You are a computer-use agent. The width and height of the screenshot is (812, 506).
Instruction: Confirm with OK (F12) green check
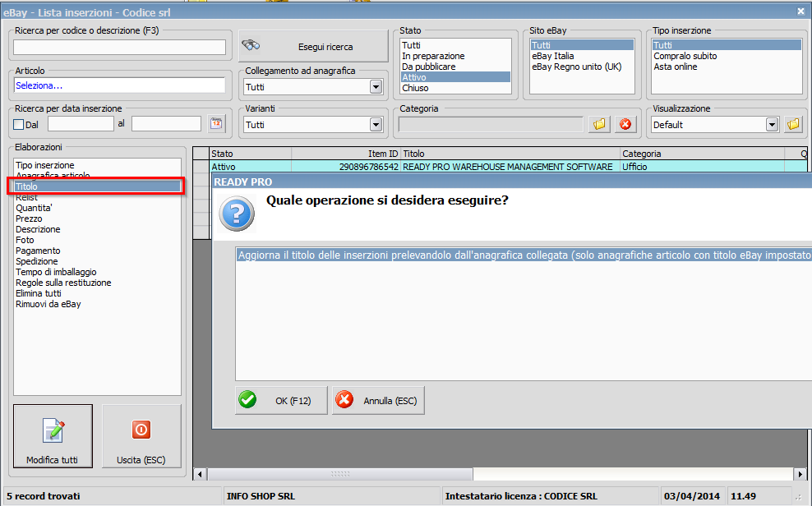point(281,400)
